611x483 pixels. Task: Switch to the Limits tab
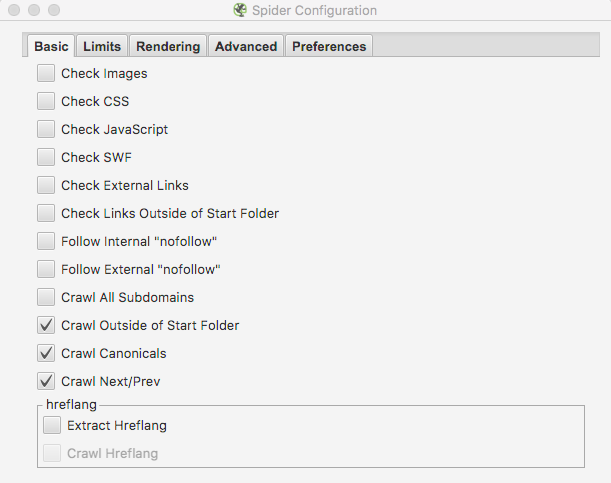tap(102, 46)
